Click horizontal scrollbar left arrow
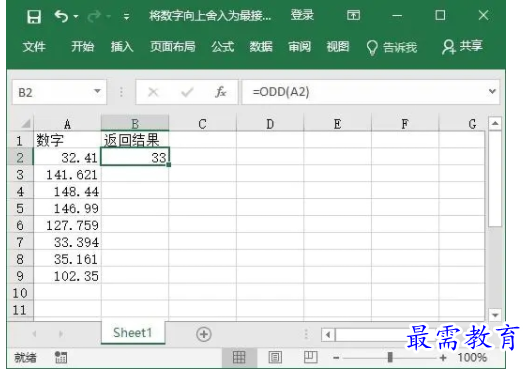This screenshot has width=528, height=369. click(x=328, y=335)
